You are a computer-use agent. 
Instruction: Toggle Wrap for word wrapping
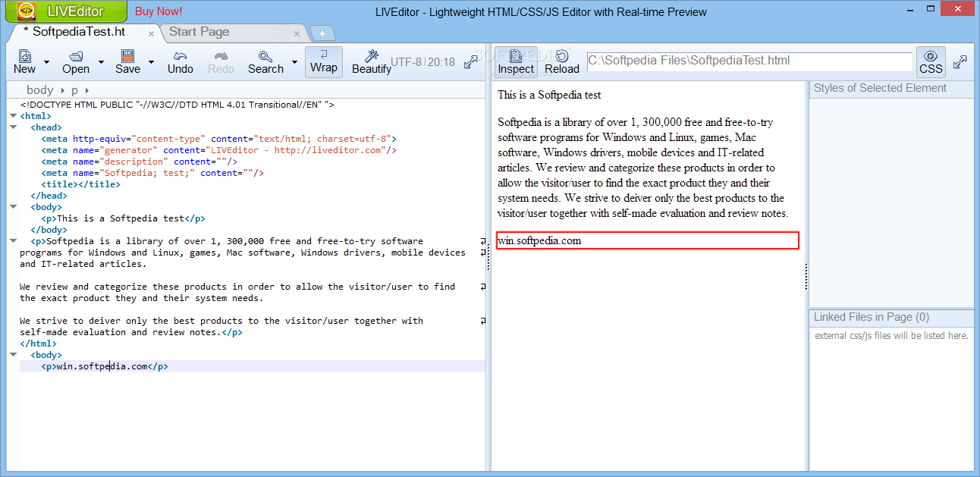(x=324, y=61)
